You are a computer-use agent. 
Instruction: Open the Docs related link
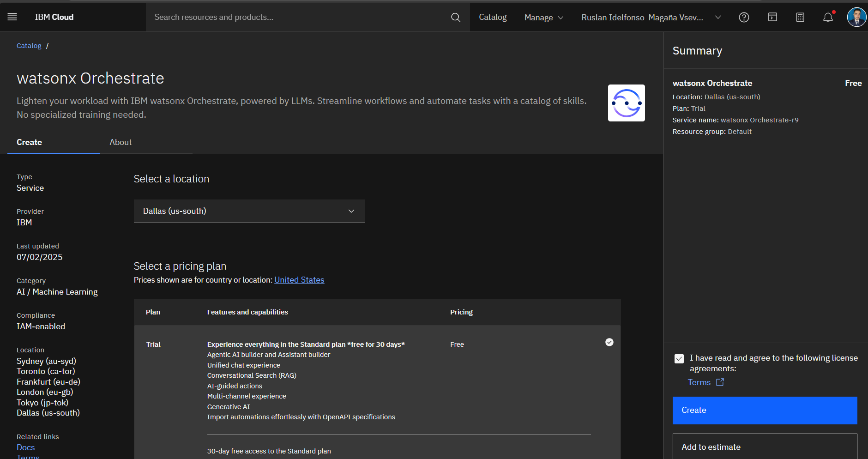coord(26,447)
